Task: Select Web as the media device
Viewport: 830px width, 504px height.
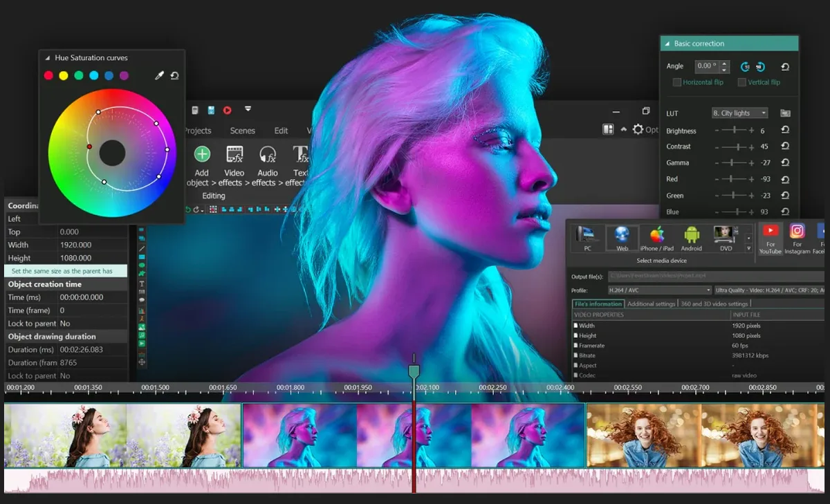Action: click(x=621, y=237)
